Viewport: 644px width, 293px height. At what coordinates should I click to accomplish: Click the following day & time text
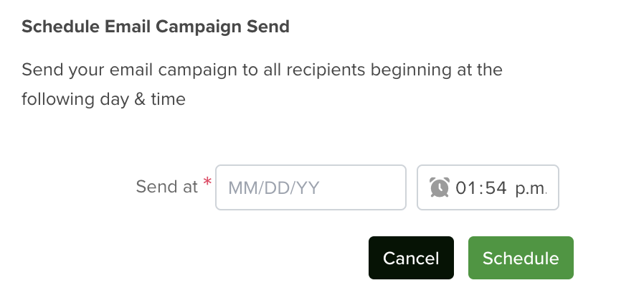coord(103,99)
